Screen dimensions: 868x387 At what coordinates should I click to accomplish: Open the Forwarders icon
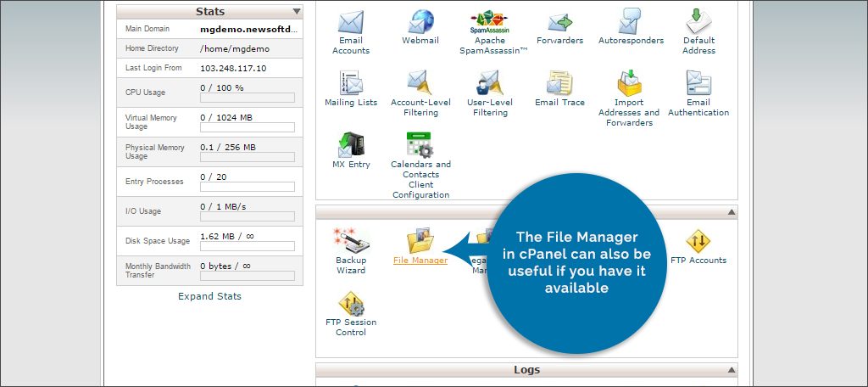point(559,23)
